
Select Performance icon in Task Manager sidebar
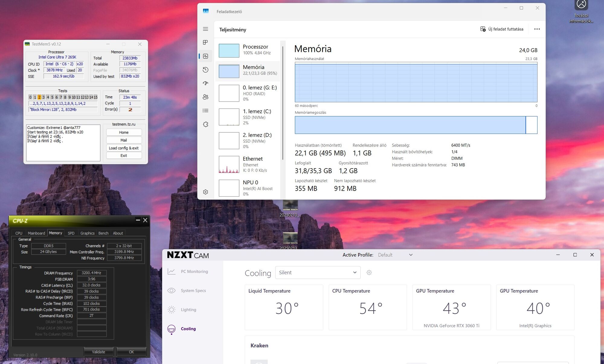(x=205, y=56)
